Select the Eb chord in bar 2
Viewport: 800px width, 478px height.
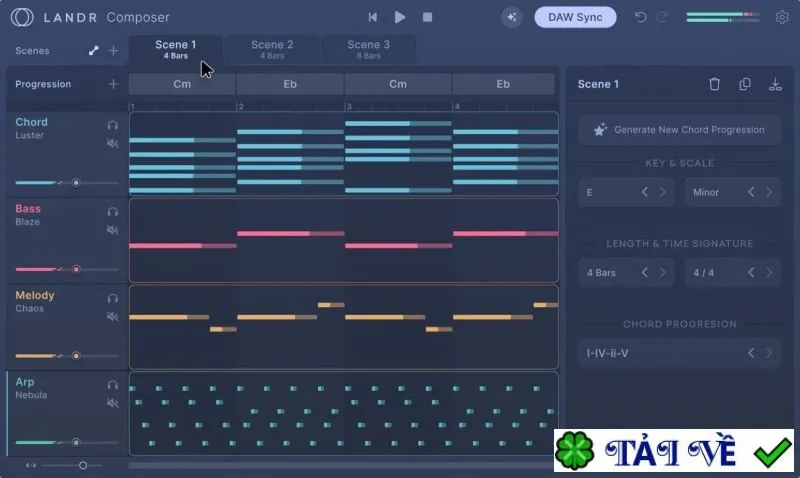click(290, 84)
